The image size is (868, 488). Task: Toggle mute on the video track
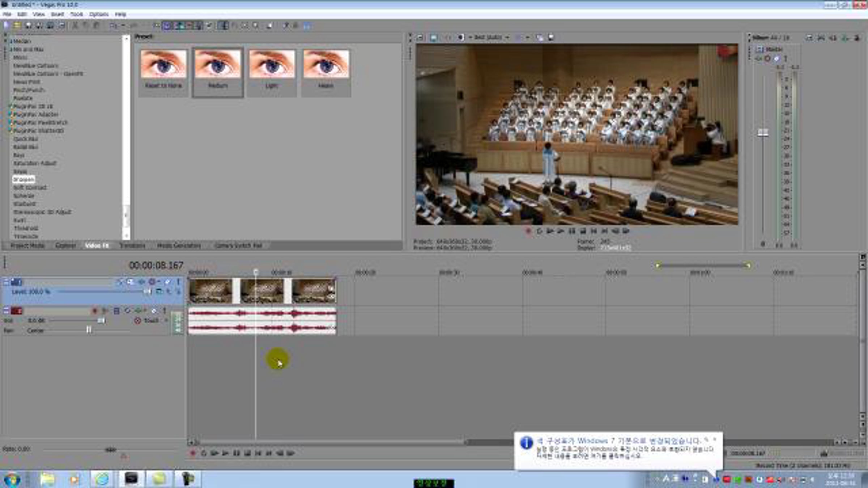point(167,282)
